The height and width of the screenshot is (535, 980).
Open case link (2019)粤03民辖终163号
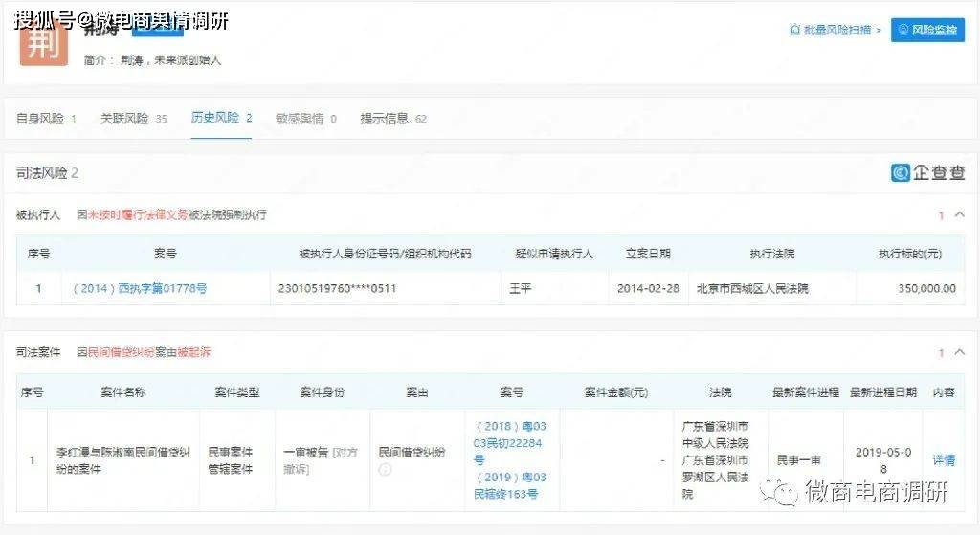pos(509,485)
